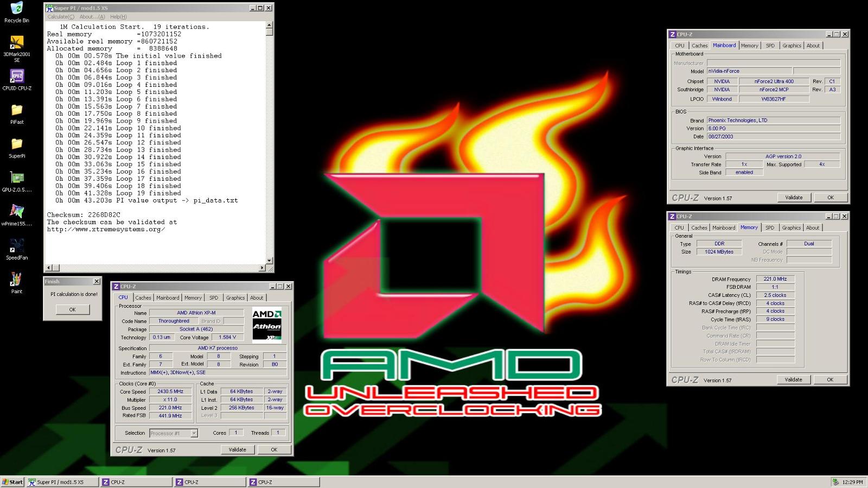Select Graphics tab in Mainboard CPU-Z window
Image resolution: width=868 pixels, height=488 pixels.
tap(792, 46)
